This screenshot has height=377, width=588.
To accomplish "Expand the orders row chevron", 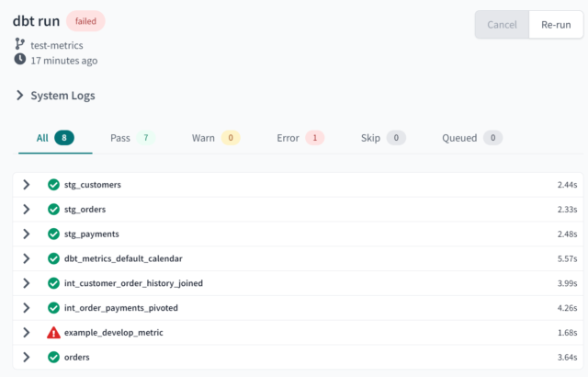I will (x=27, y=357).
